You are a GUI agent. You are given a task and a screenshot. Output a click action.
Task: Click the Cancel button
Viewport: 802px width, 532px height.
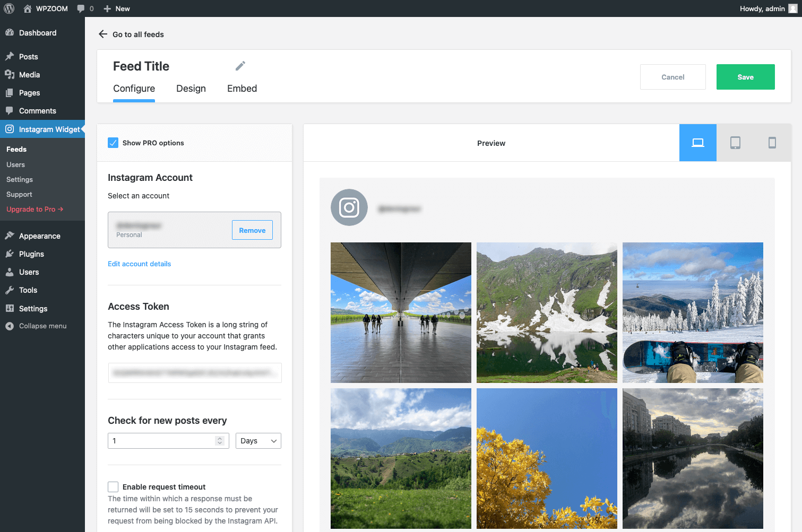[x=673, y=77]
